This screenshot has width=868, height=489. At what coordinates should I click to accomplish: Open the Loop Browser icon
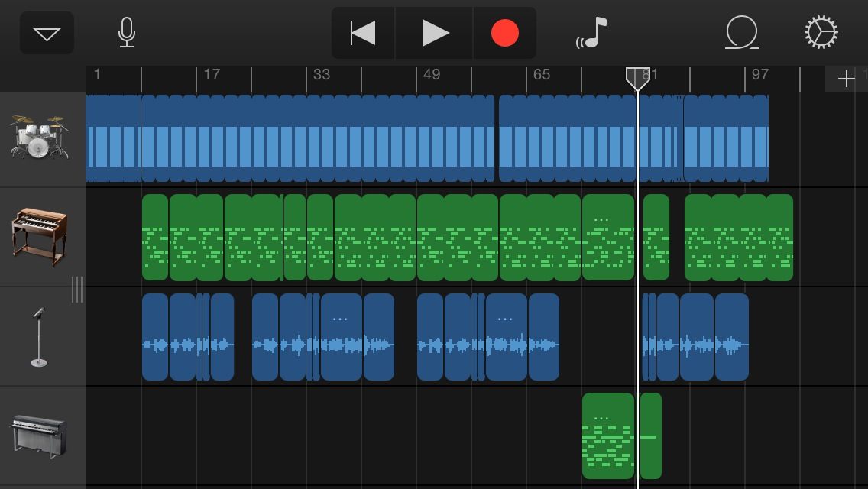point(741,32)
